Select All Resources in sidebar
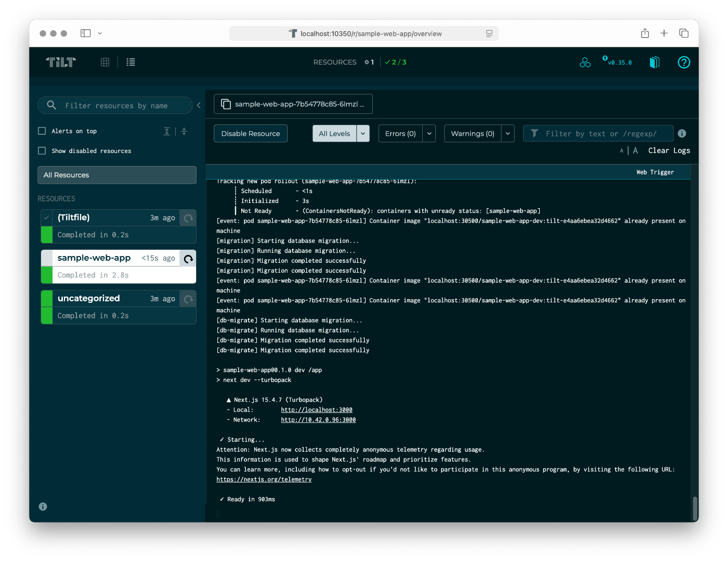 (117, 175)
